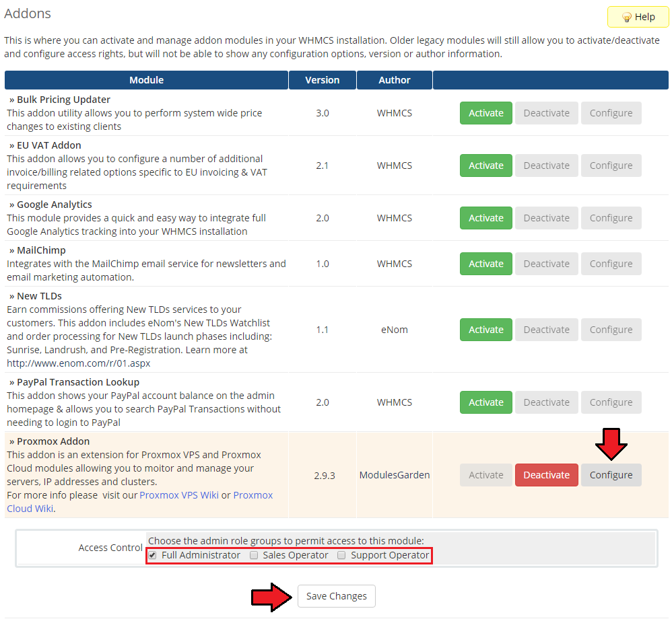Click Deactivate for Bulk Pricing Updater

tap(547, 113)
